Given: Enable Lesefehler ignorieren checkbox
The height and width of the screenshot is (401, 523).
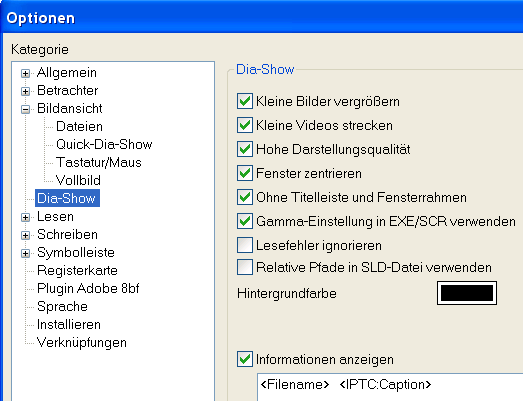Looking at the screenshot, I should point(245,245).
